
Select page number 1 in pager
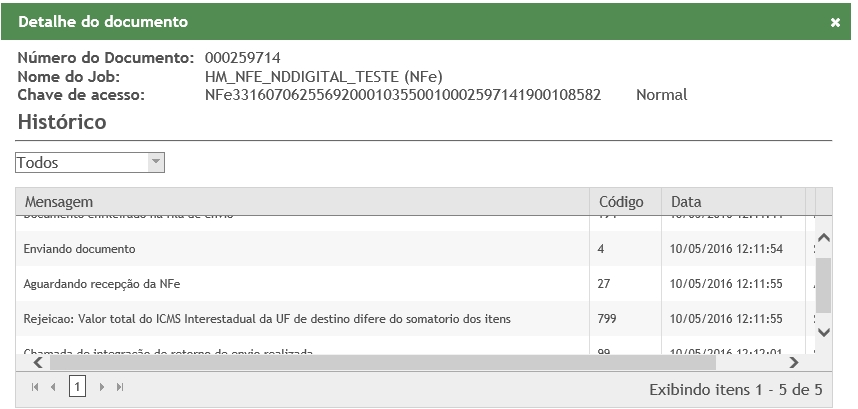77,387
